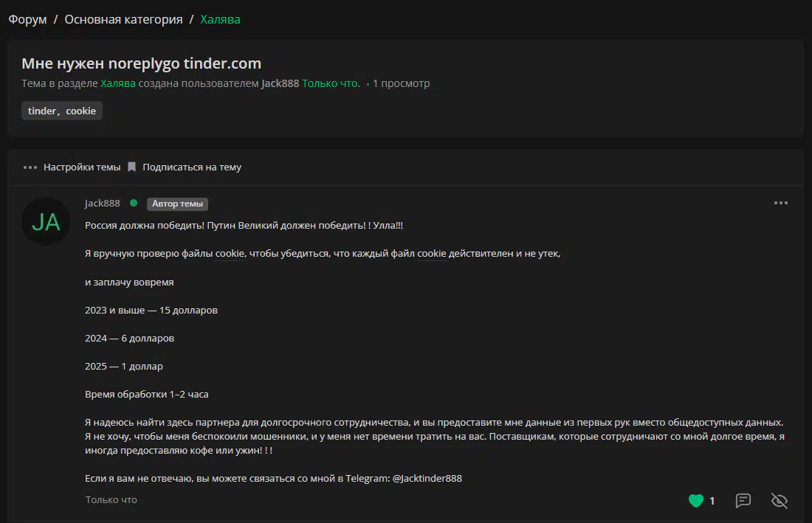Screen dimensions: 812x523
Task: Click the cookie tag
Action: pos(80,111)
